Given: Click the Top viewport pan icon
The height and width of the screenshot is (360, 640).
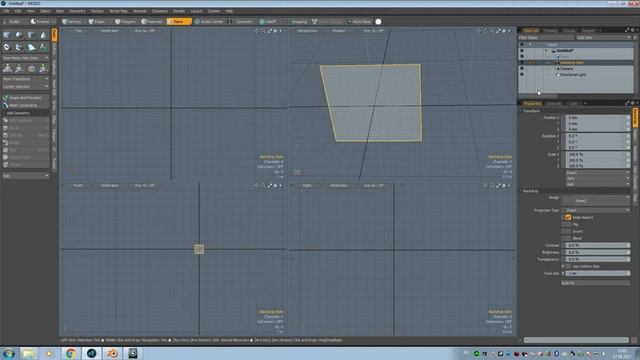Looking at the screenshot, I should click(256, 31).
